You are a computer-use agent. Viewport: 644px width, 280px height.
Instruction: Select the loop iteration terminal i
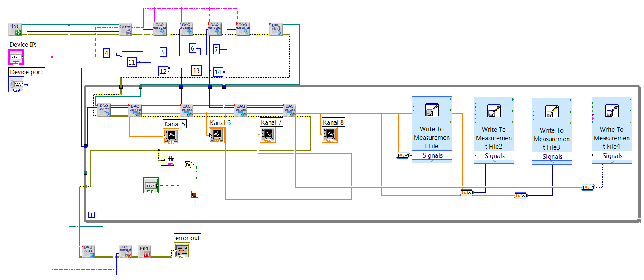coord(91,215)
